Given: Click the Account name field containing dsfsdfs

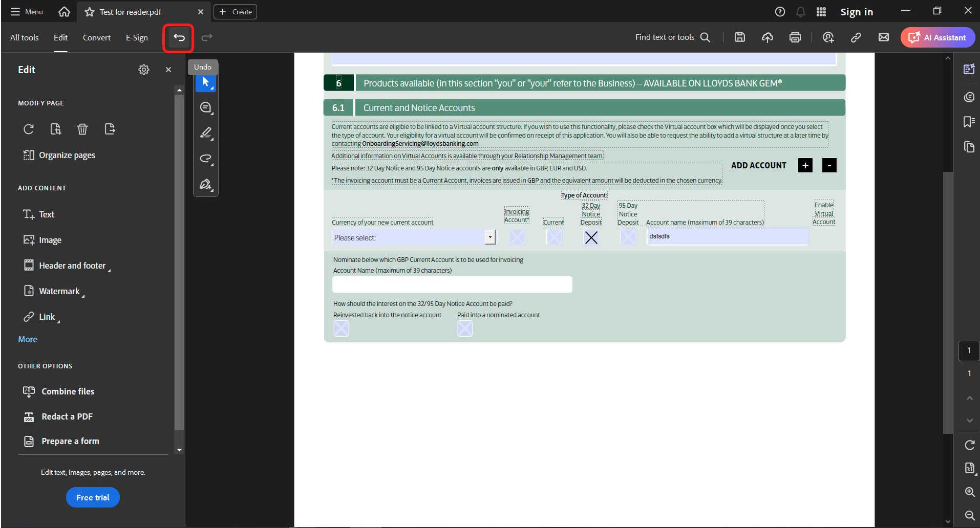Looking at the screenshot, I should 728,236.
